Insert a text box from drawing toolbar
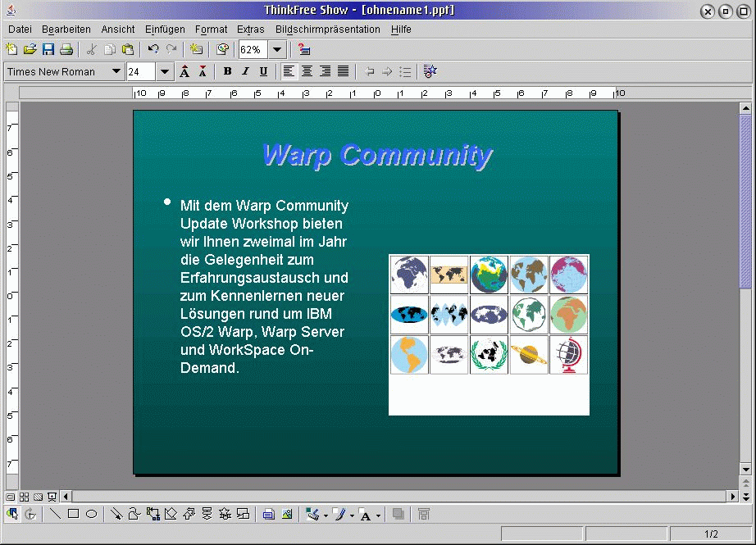Image resolution: width=756 pixels, height=545 pixels. point(269,514)
